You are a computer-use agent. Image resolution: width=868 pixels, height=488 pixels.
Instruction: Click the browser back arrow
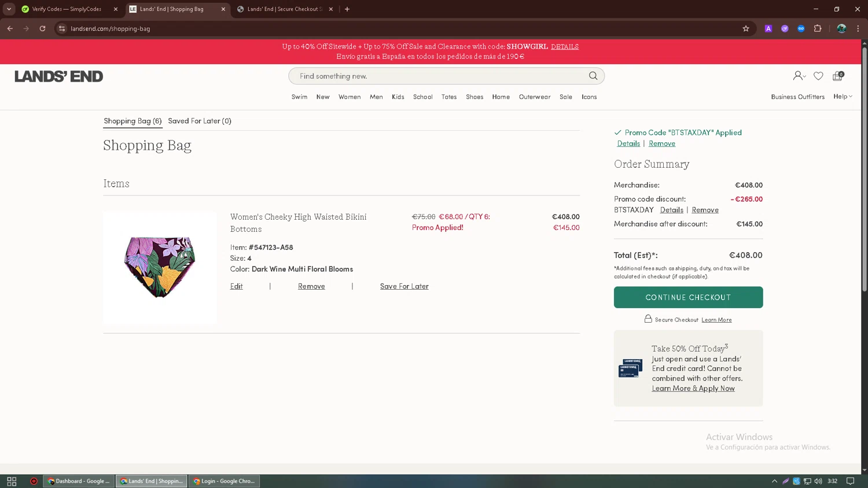coord(10,28)
